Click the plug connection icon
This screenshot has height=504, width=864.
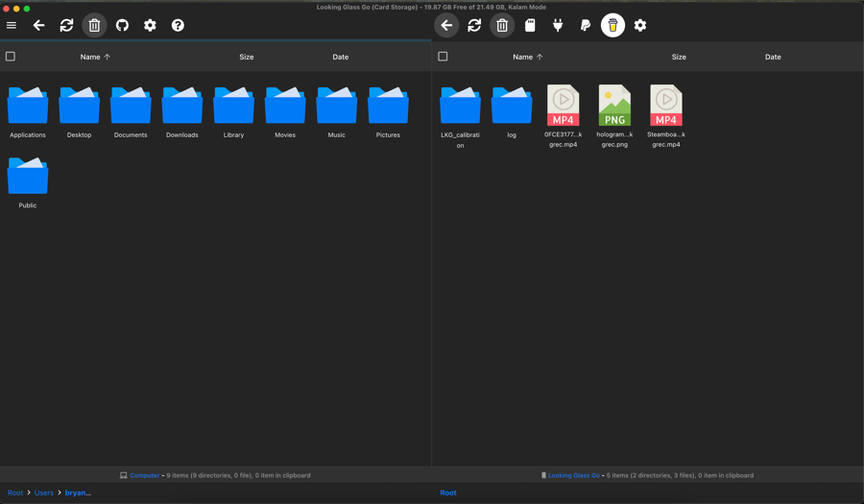(558, 26)
